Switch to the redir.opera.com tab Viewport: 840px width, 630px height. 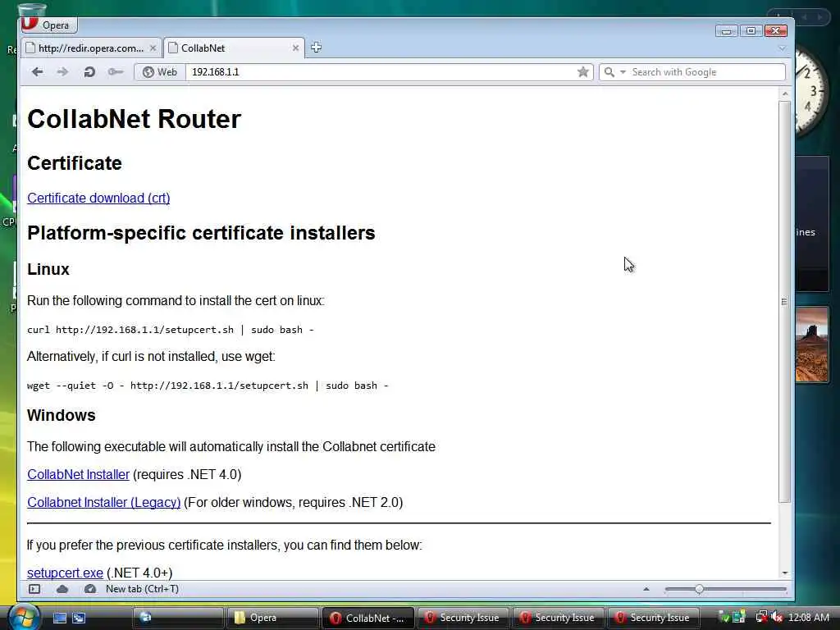click(x=90, y=48)
